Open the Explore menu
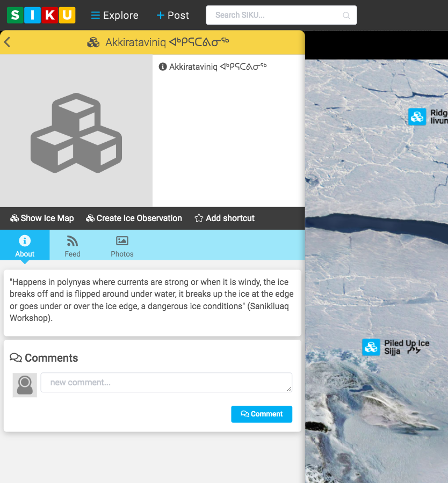448x483 pixels. point(114,16)
